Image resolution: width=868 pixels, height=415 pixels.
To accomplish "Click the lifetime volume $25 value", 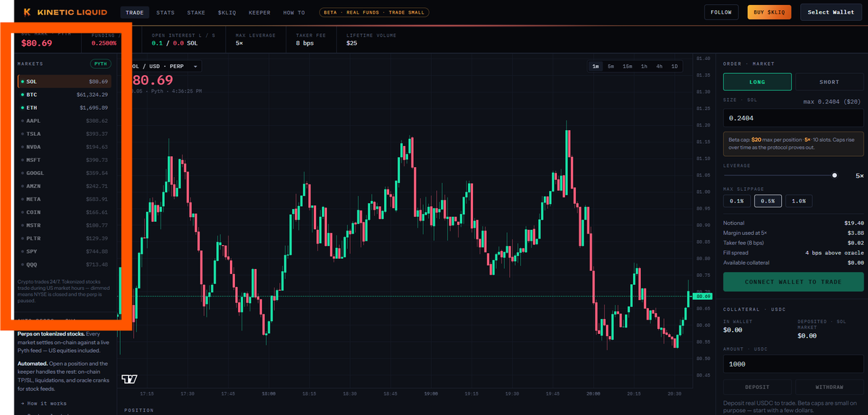I will [x=352, y=44].
